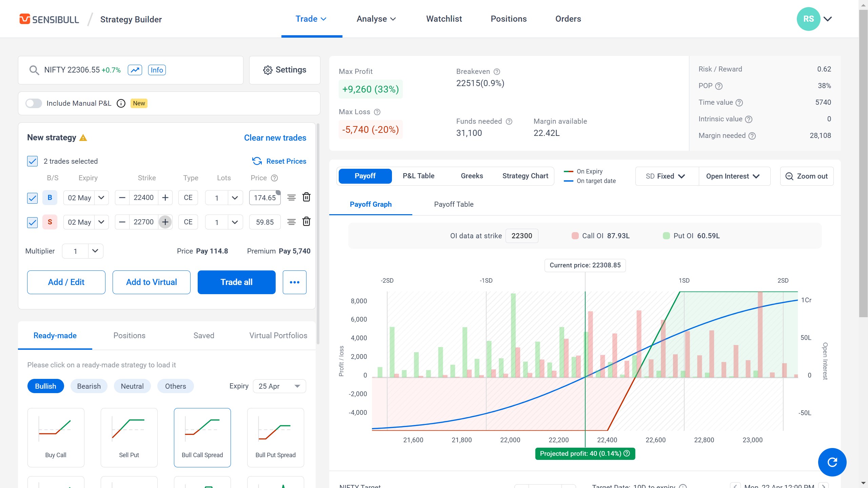Click the NIFTY search magnifier icon
The height and width of the screenshot is (488, 868).
pyautogui.click(x=34, y=70)
